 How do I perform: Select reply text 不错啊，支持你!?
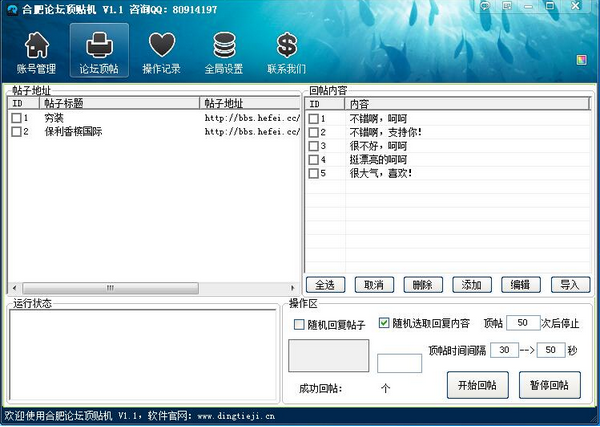pyautogui.click(x=386, y=132)
